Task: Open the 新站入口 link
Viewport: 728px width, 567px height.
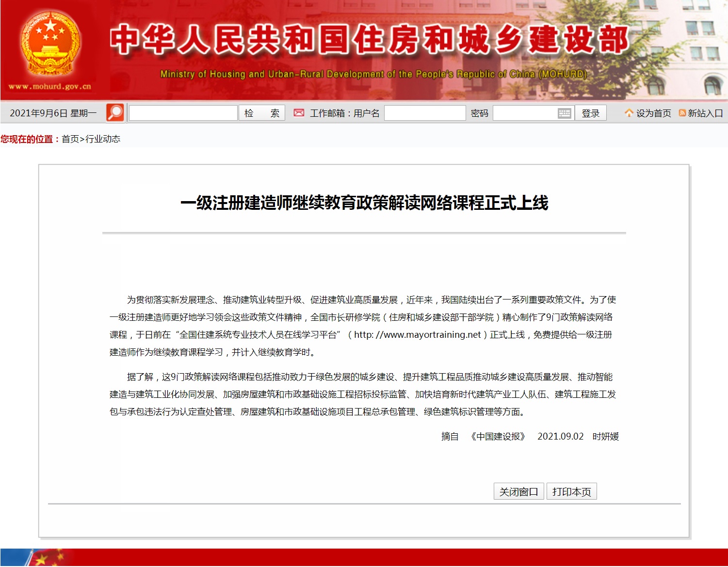Action: [x=705, y=113]
